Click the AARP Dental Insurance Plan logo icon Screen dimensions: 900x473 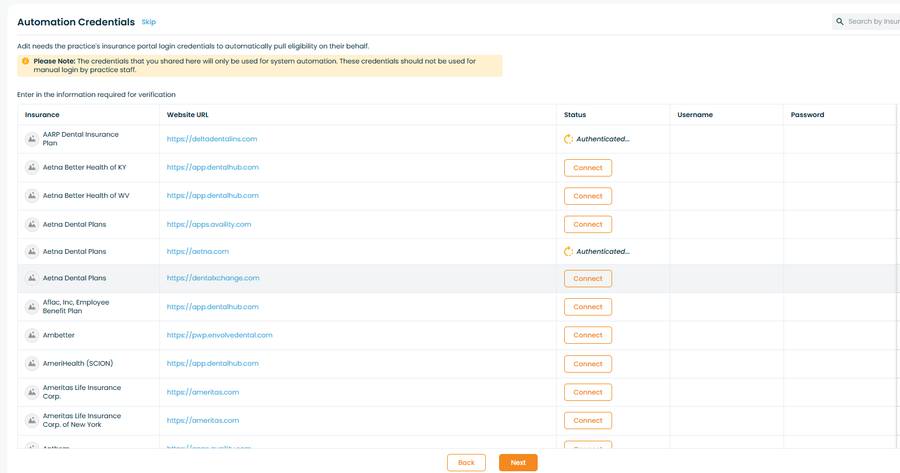pyautogui.click(x=32, y=139)
